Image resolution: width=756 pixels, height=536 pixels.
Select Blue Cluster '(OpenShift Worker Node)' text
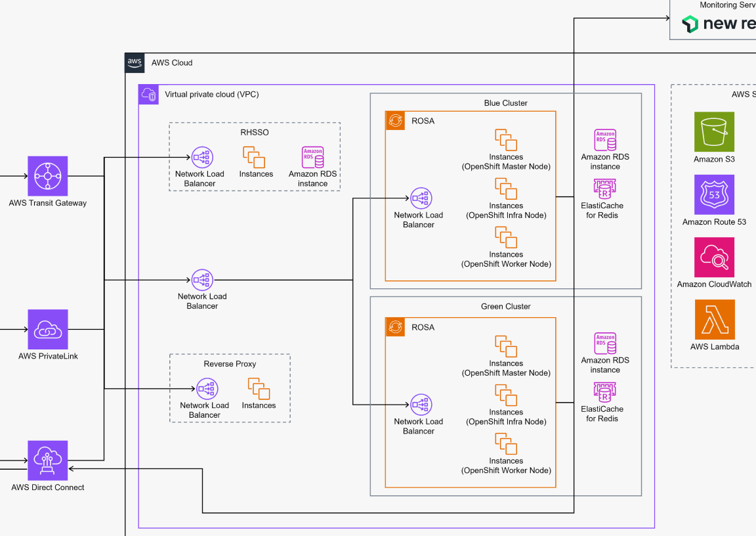point(506,264)
